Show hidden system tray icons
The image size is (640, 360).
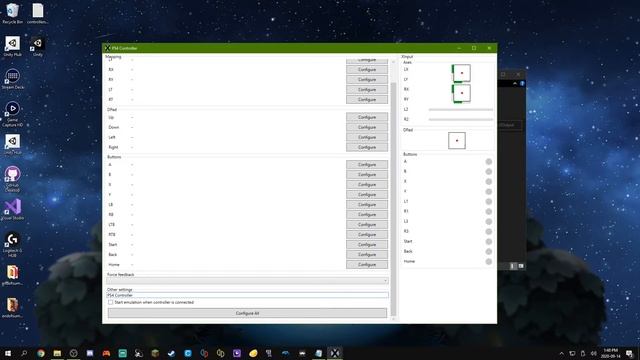coord(561,353)
